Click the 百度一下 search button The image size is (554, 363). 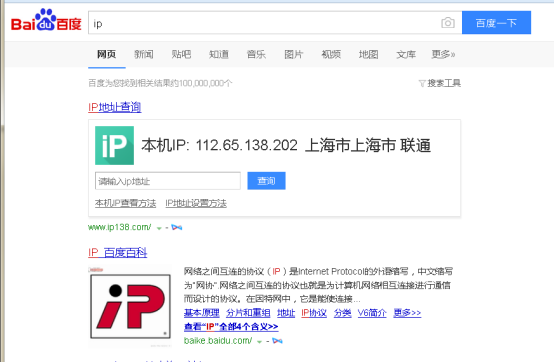496,23
